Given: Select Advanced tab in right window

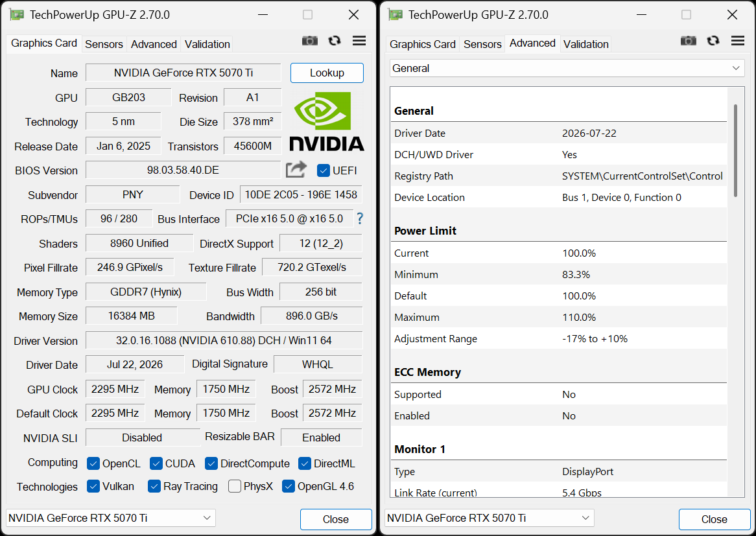Looking at the screenshot, I should 533,43.
